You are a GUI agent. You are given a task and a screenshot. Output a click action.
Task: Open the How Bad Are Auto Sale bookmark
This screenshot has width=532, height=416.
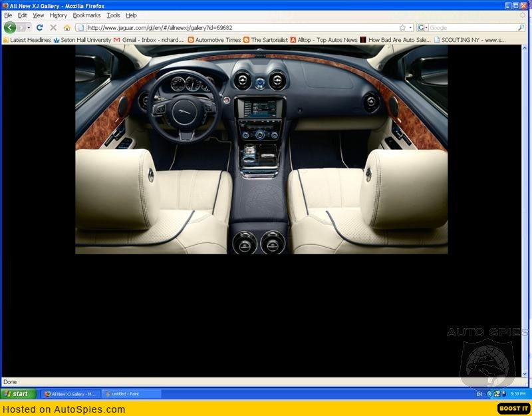coord(396,40)
